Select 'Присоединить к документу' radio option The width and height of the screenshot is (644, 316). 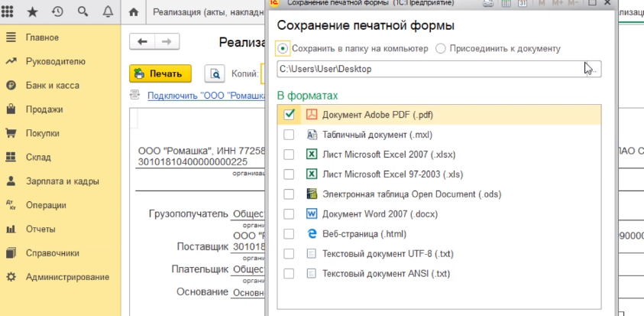click(441, 48)
